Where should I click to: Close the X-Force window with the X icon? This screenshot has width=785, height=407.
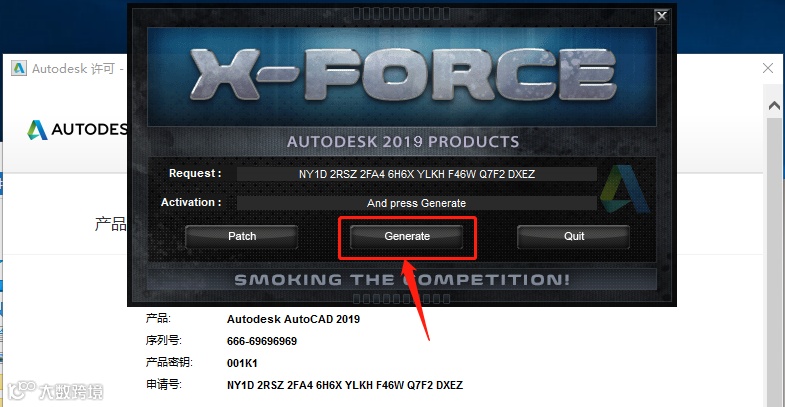662,16
